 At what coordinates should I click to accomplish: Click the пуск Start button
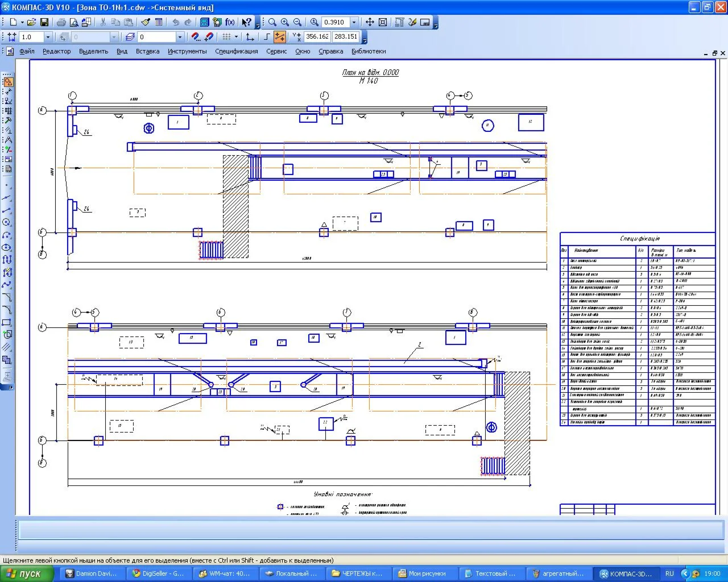coord(27,573)
